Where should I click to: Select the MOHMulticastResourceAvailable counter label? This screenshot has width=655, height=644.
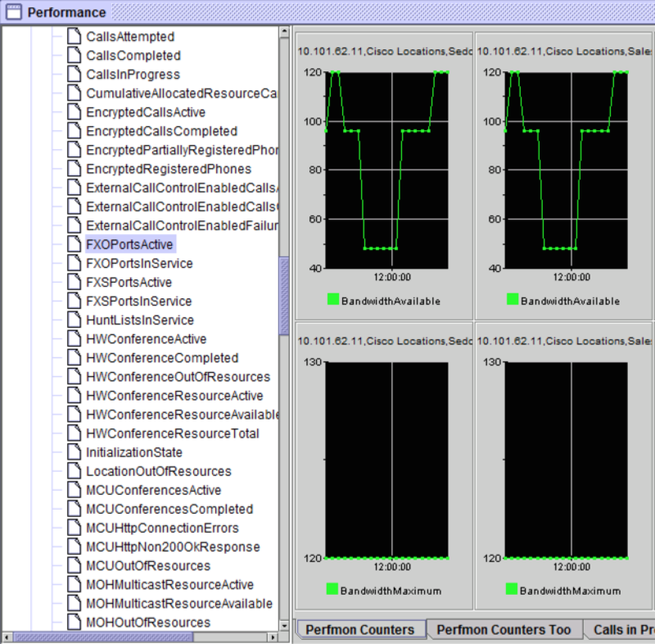(179, 604)
